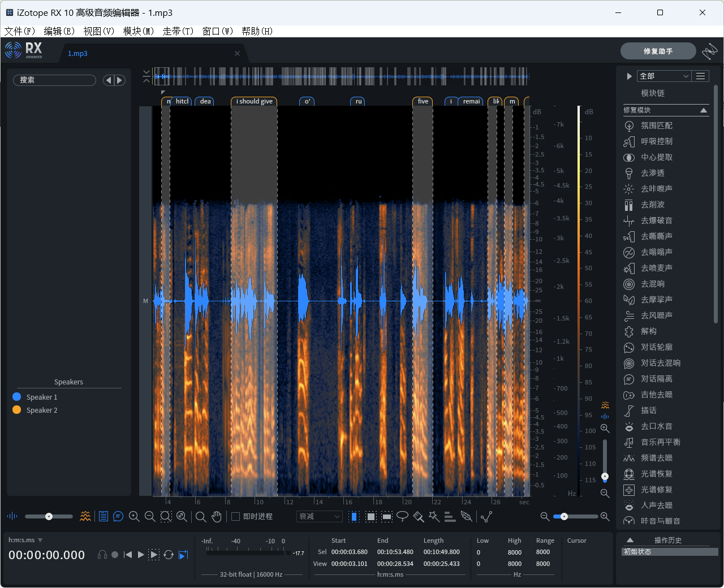Click the 修复助手 button
The width and height of the screenshot is (724, 588).
click(x=658, y=51)
